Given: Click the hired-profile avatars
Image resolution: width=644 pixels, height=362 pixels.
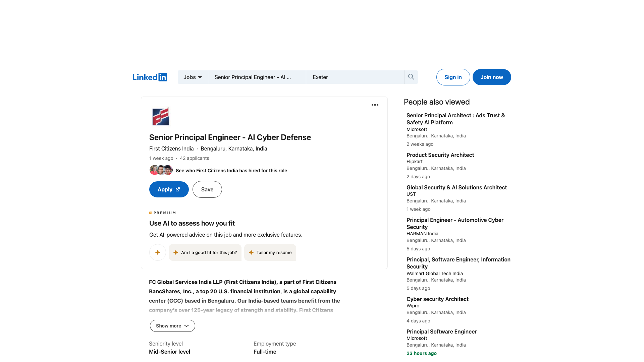Looking at the screenshot, I should (161, 170).
